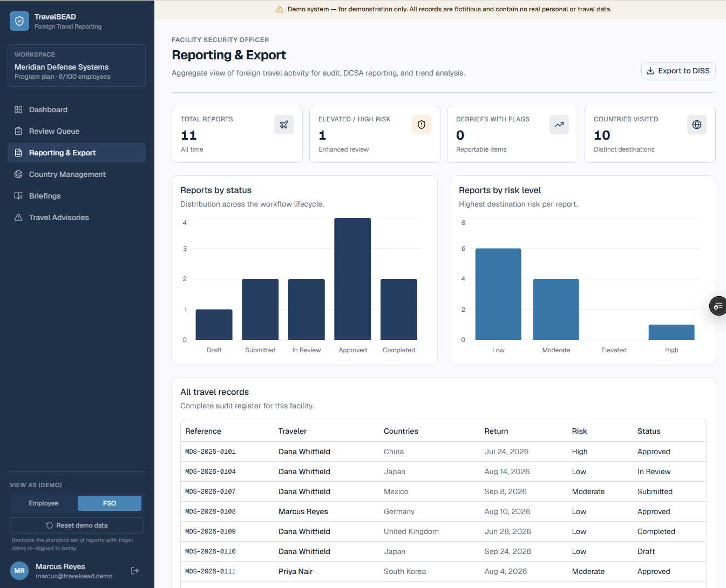Click the Draft bar in status chart

click(214, 324)
